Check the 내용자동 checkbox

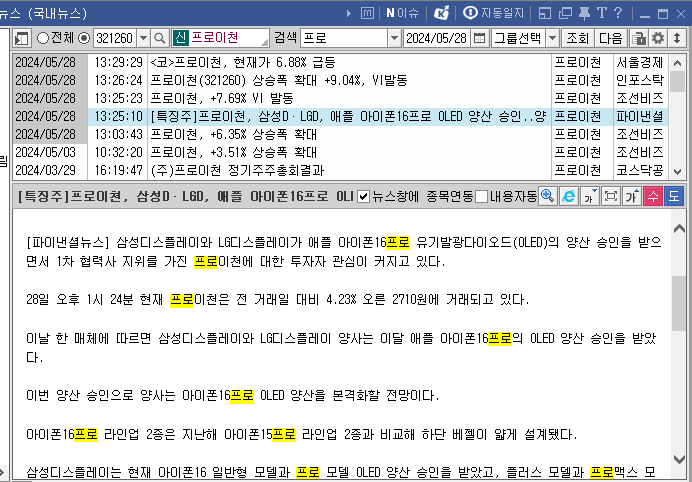coord(482,196)
